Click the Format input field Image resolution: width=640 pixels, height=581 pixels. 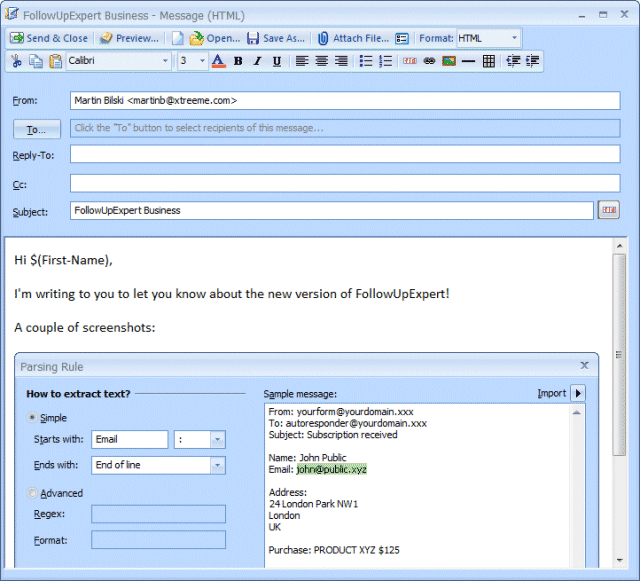point(158,540)
